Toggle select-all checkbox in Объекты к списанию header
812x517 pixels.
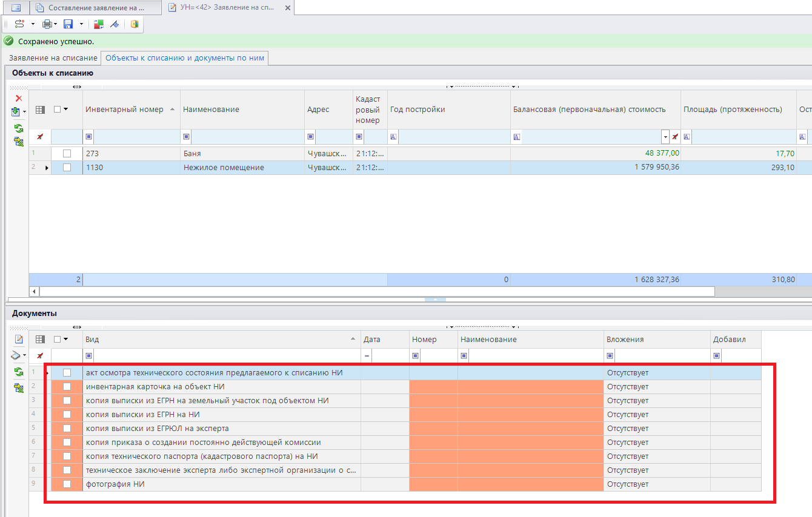[58, 110]
